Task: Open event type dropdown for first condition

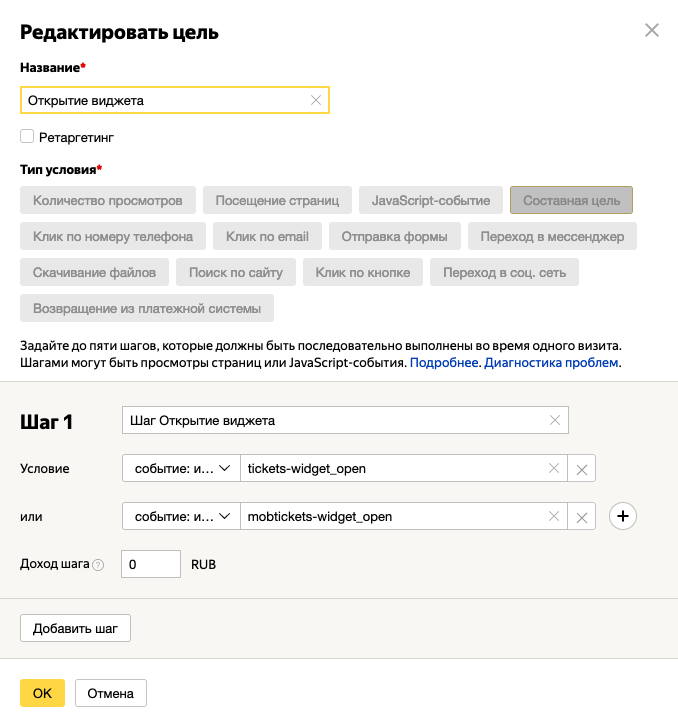Action: click(181, 468)
